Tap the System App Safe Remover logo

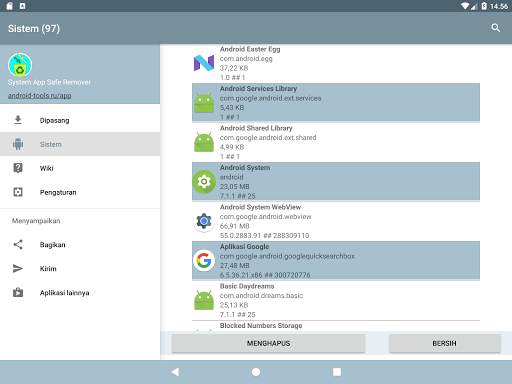tap(20, 65)
